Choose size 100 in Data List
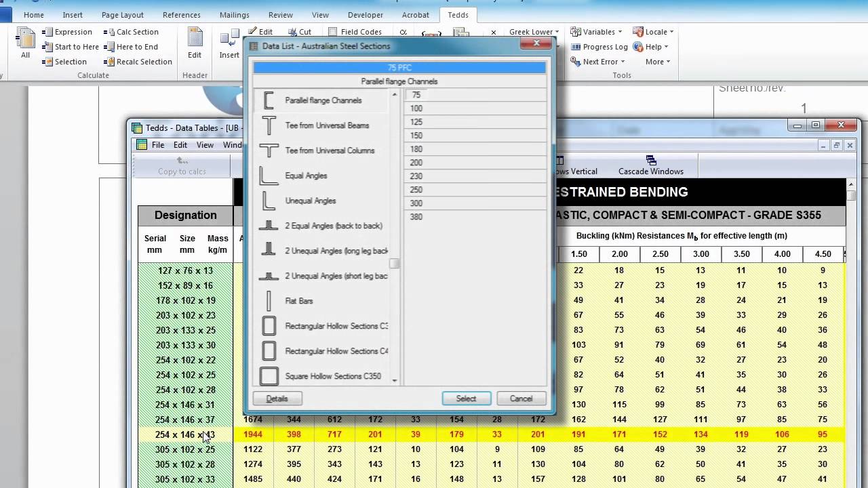Screen dimensions: 868x488 (476, 108)
